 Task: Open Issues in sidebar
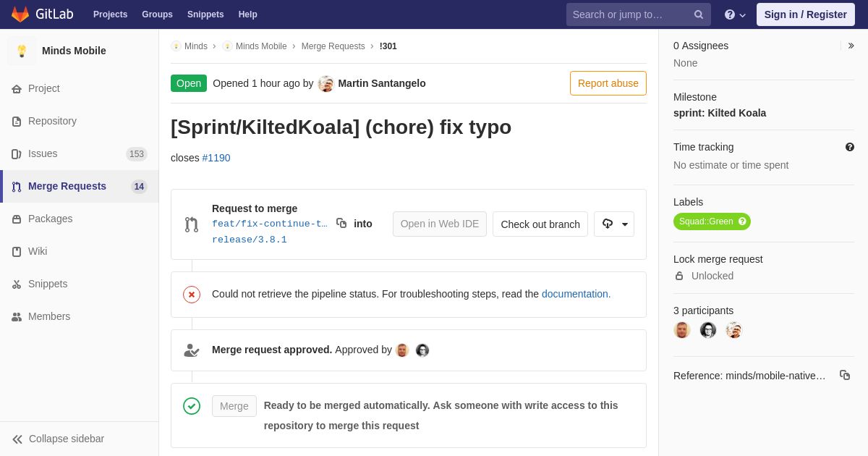80,153
